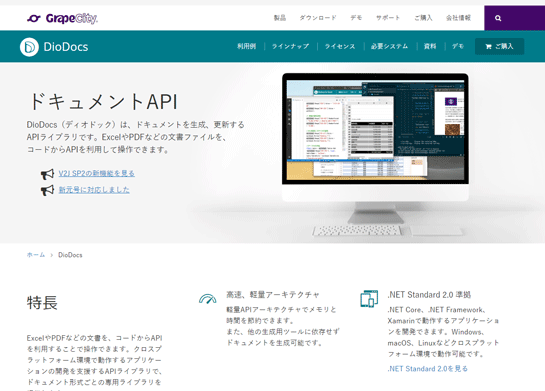
Task: Open the 会社情報 top menu
Action: pyautogui.click(x=458, y=18)
